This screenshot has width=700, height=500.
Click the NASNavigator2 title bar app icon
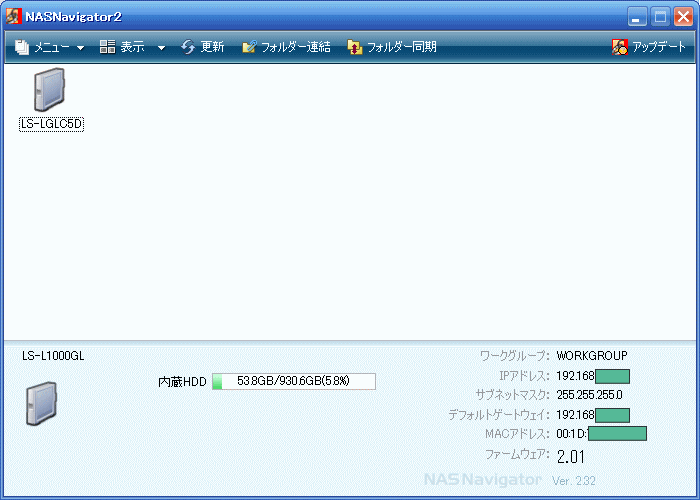(x=14, y=16)
